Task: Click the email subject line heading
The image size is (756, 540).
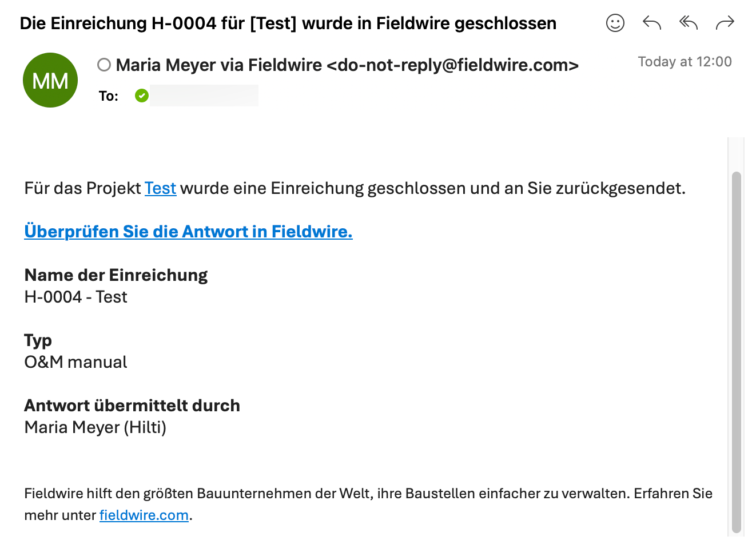Action: pos(288,23)
